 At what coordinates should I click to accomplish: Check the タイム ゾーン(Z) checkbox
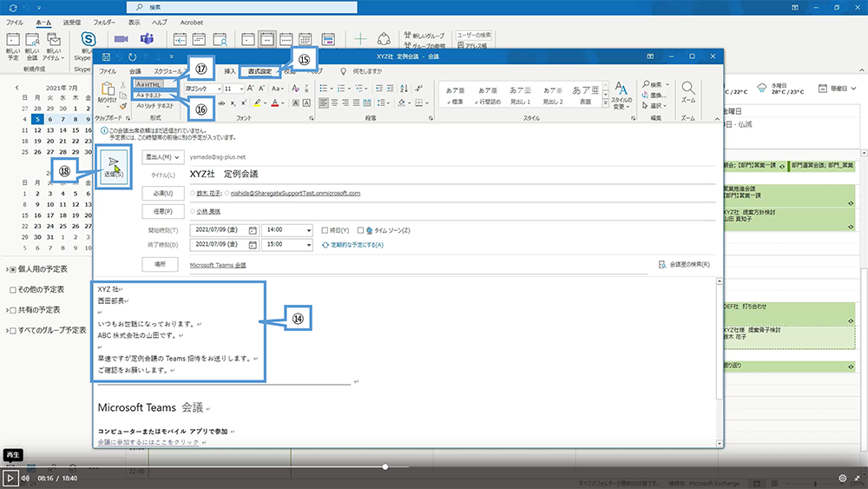(360, 230)
